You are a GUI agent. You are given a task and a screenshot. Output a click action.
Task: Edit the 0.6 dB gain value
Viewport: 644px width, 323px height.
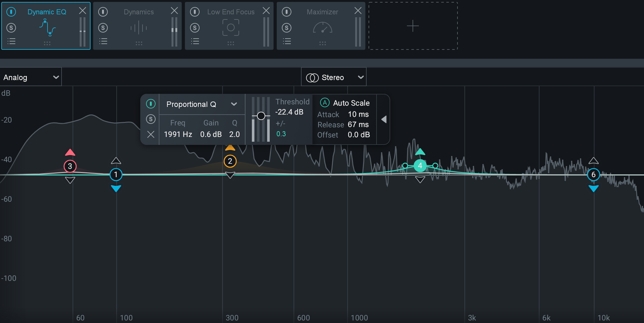(x=211, y=134)
